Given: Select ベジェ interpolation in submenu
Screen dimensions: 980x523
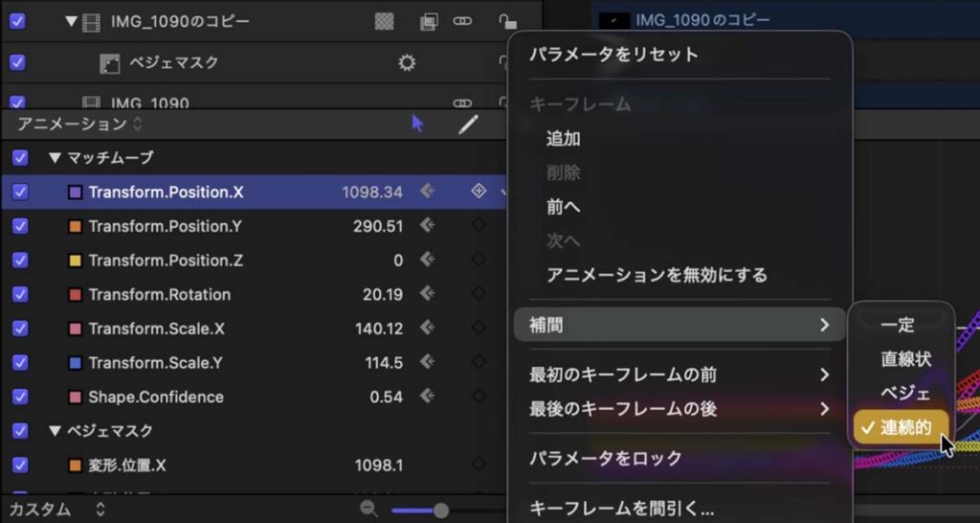Looking at the screenshot, I should (905, 393).
